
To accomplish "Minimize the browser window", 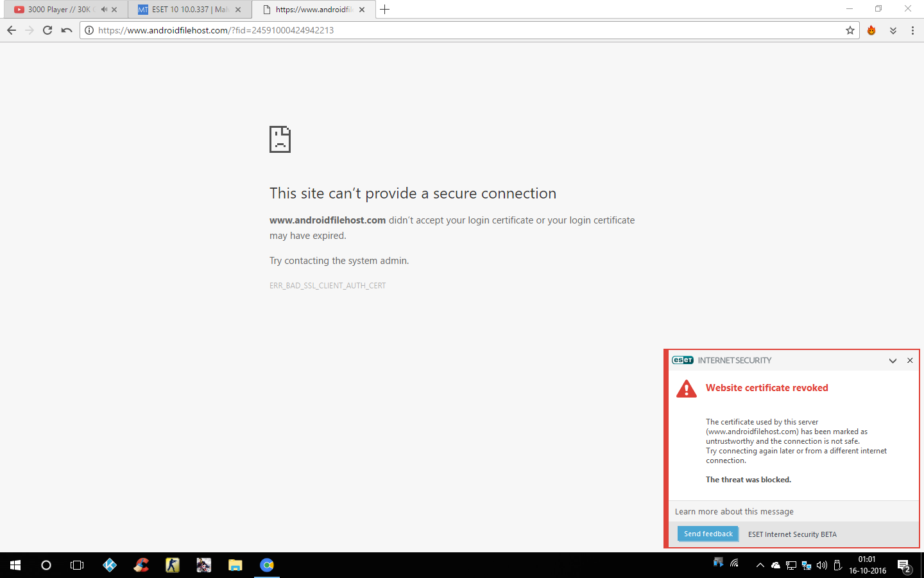I will tap(850, 9).
